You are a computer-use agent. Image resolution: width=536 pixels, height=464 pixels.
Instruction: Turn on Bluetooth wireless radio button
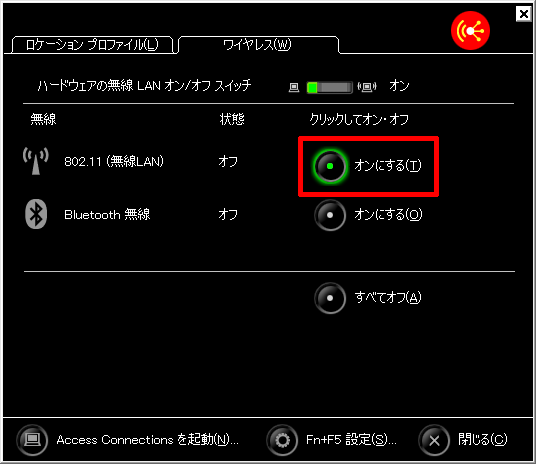click(x=330, y=215)
